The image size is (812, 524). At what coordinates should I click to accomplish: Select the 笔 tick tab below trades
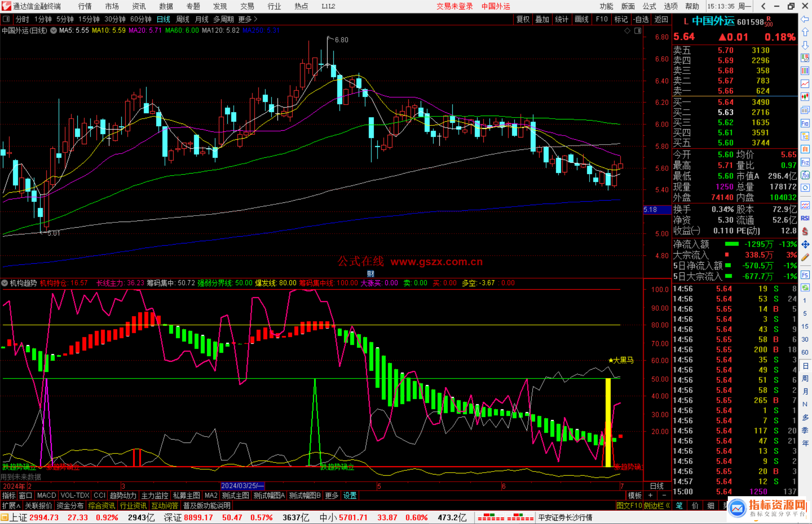(x=679, y=506)
